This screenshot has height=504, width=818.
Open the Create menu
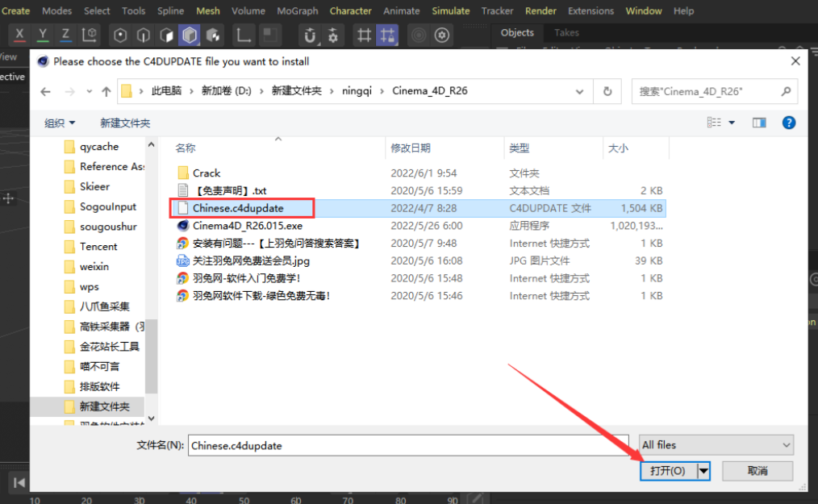pos(15,10)
